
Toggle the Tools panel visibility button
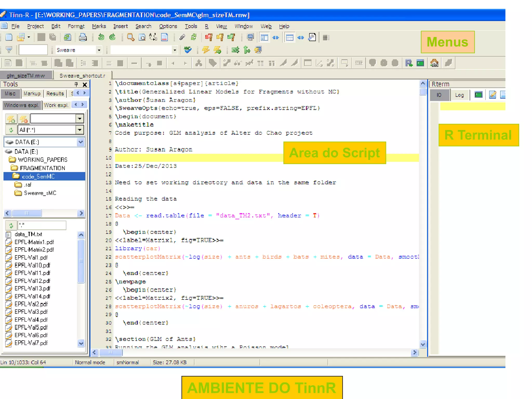pos(264,37)
